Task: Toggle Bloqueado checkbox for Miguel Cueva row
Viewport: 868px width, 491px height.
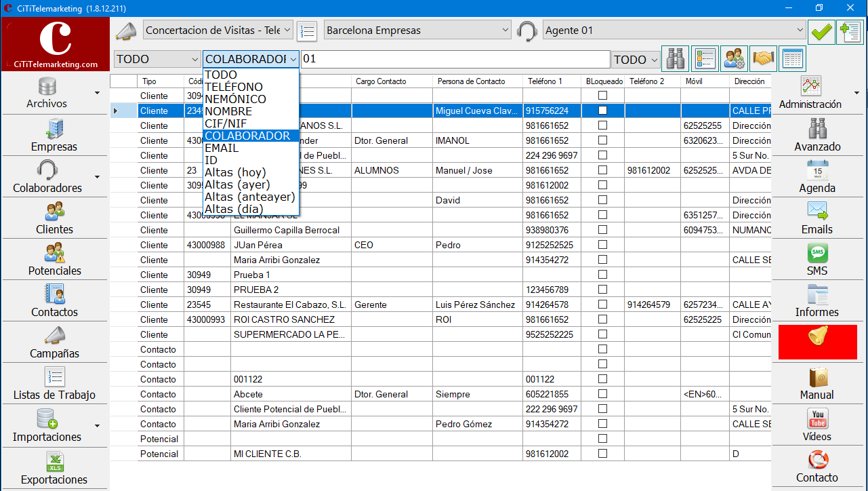Action: coord(602,111)
